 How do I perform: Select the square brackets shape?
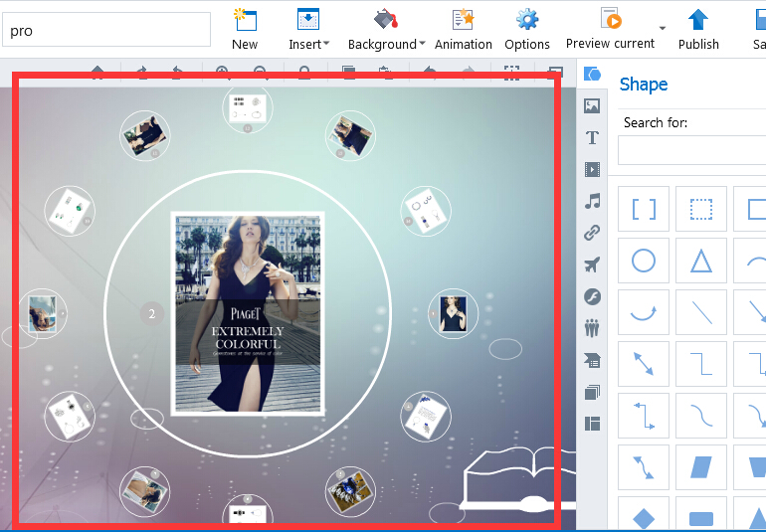coord(644,209)
